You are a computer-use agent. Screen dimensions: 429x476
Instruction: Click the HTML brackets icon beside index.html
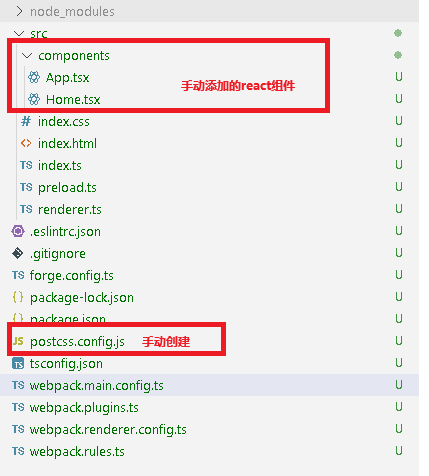coord(26,143)
